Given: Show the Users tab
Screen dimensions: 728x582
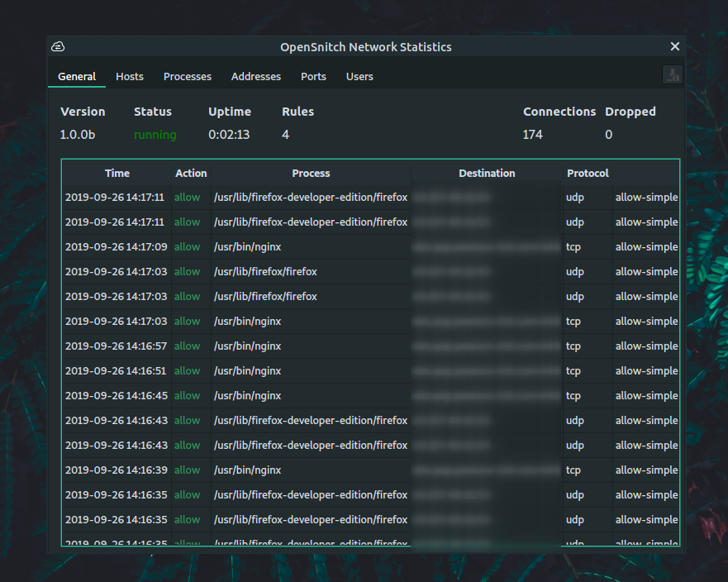Looking at the screenshot, I should (359, 77).
